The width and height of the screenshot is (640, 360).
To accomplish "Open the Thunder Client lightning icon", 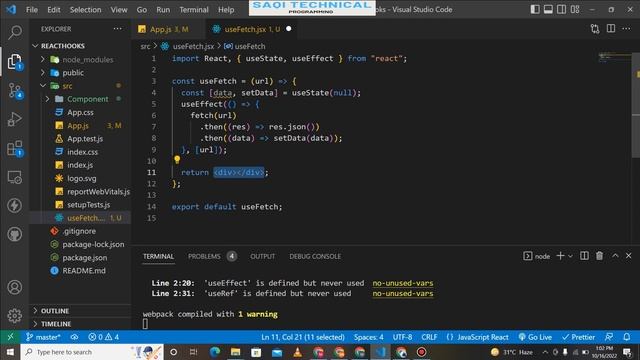I will click(x=15, y=205).
